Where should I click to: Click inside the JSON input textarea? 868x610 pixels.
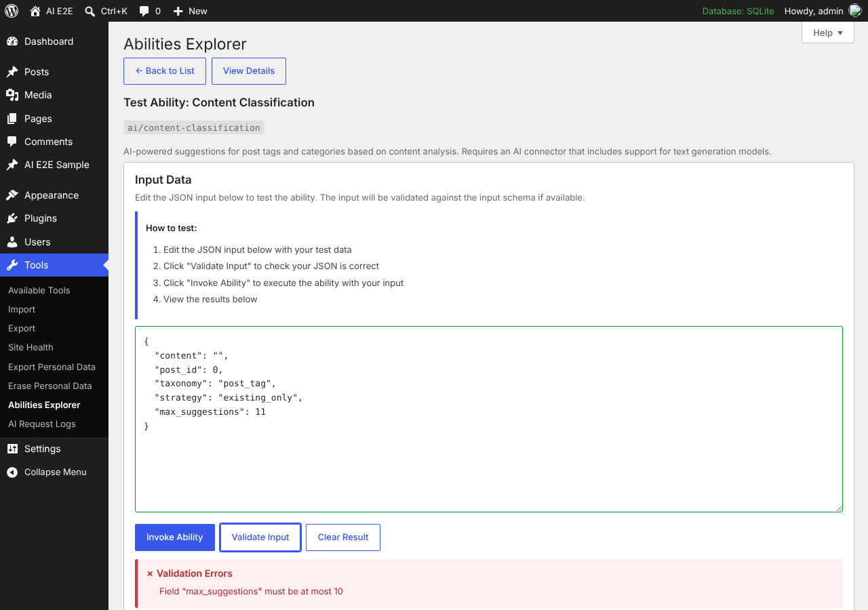pos(489,419)
